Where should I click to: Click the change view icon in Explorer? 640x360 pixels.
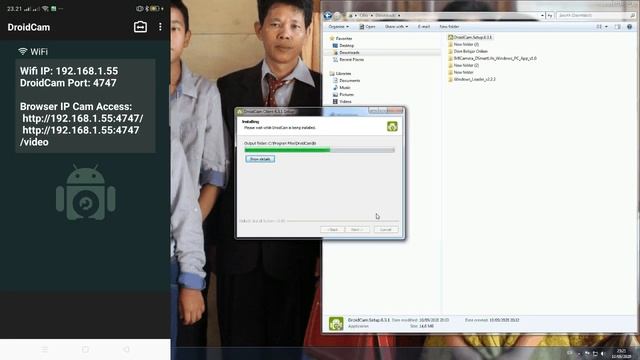[x=599, y=27]
